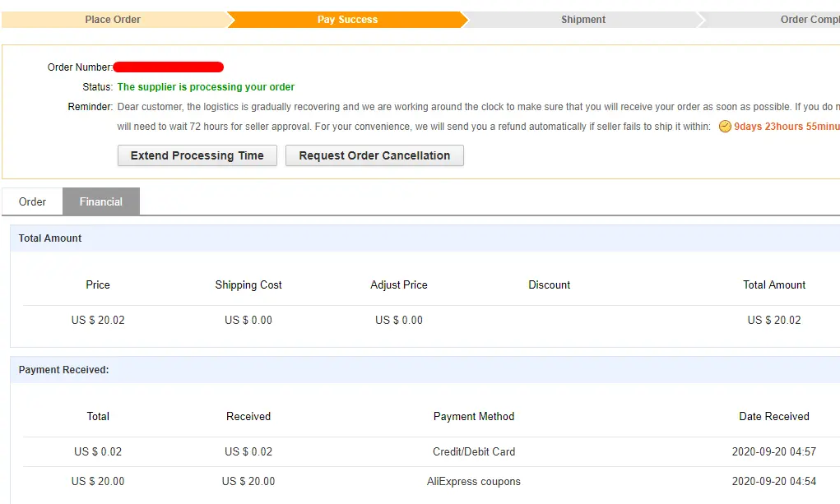Click the Total column header in payments
This screenshot has width=840, height=504.
(98, 417)
